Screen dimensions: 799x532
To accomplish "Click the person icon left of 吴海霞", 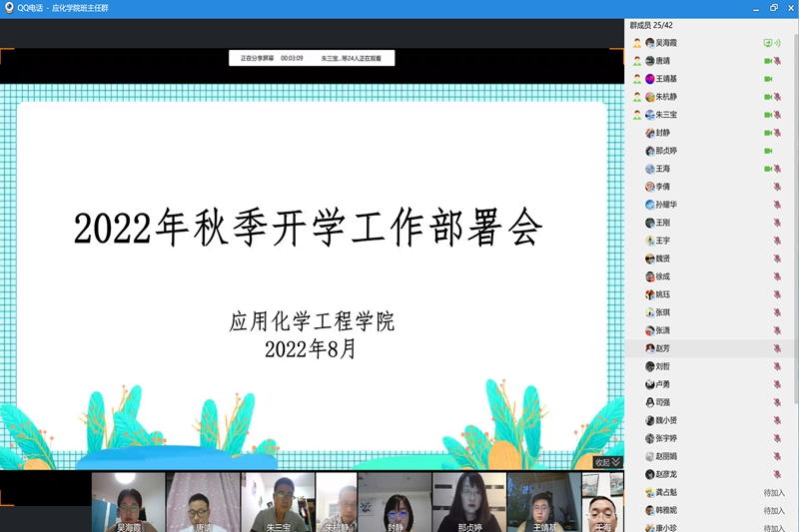I will click(x=636, y=43).
